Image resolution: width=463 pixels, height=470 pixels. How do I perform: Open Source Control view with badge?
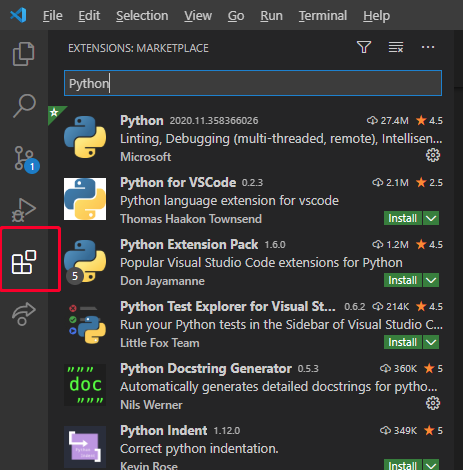(26, 159)
